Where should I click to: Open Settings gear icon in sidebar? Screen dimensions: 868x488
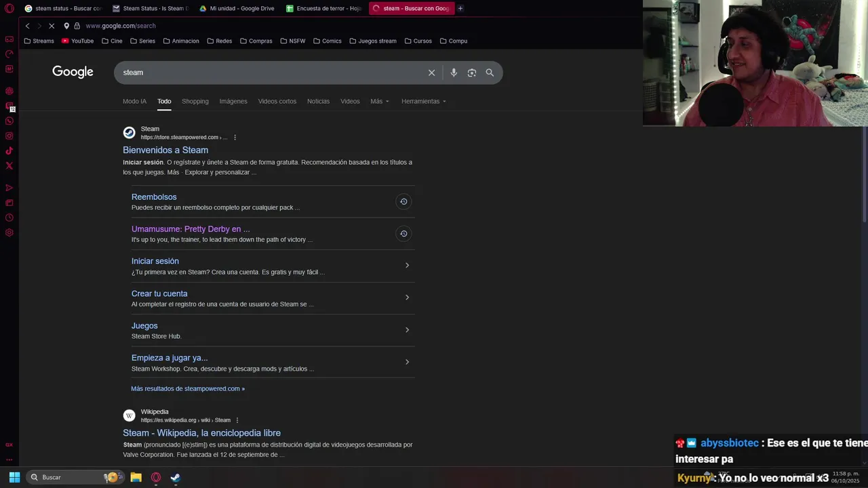tap(9, 232)
